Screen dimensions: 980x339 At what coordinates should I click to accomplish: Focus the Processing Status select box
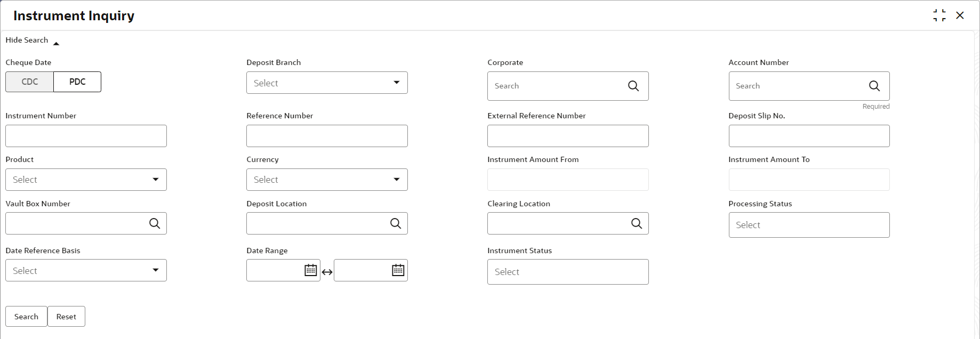(809, 225)
